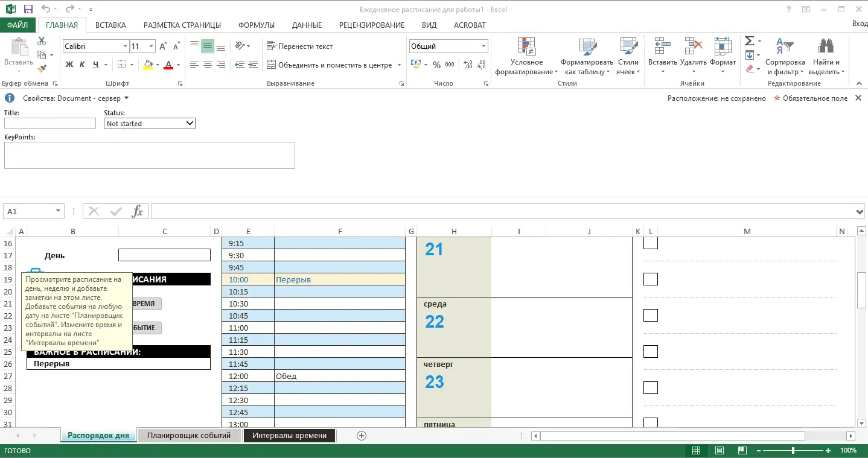Switch to the ФОРМУЛЫ ribbon tab
This screenshot has height=458, width=868.
pos(257,25)
